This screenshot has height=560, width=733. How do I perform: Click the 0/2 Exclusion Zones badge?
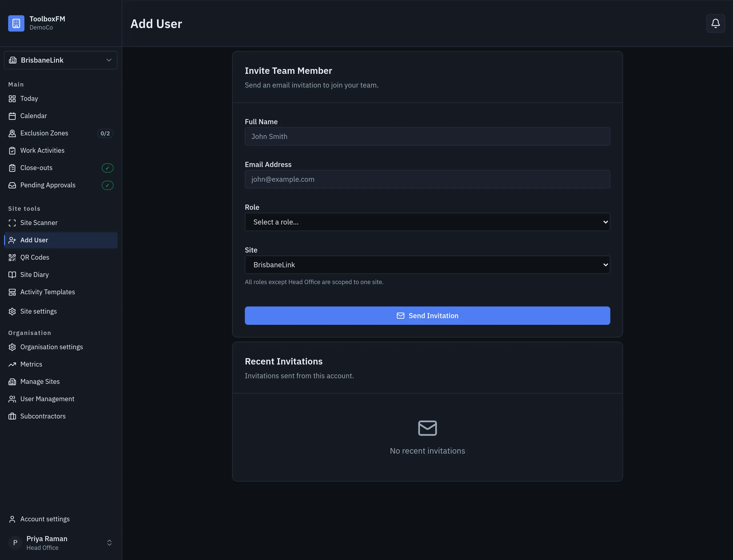pos(105,133)
